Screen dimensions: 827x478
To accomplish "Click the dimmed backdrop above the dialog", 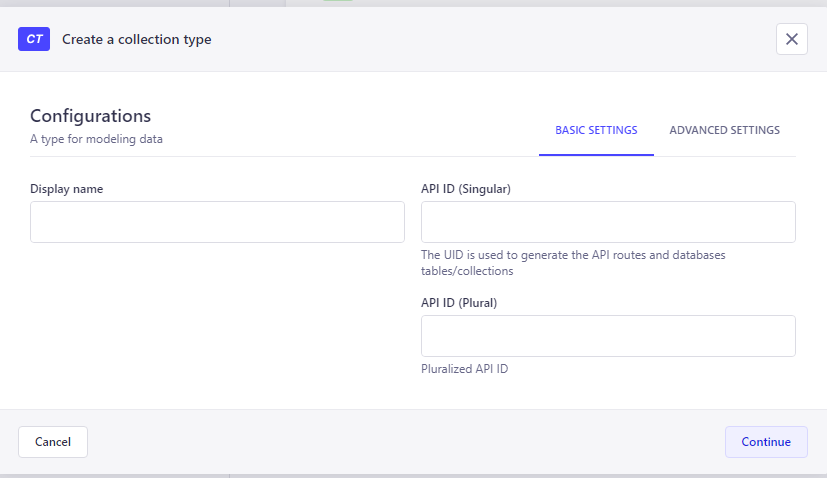I will pos(414,3).
